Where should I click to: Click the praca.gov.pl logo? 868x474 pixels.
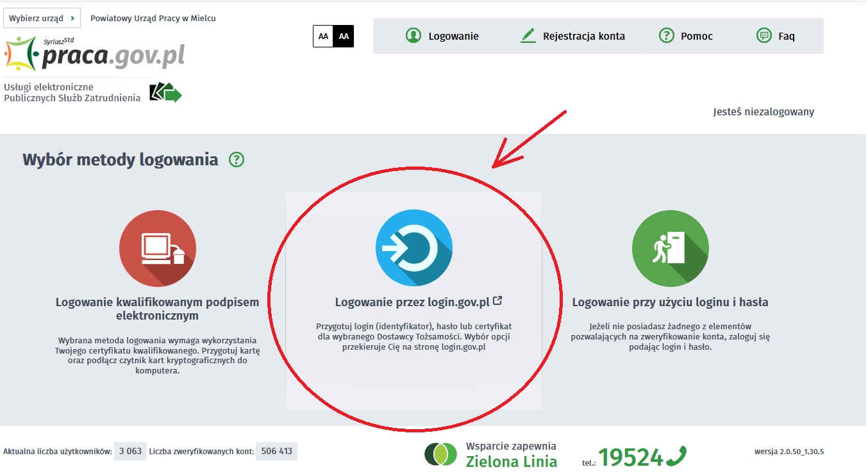[95, 53]
